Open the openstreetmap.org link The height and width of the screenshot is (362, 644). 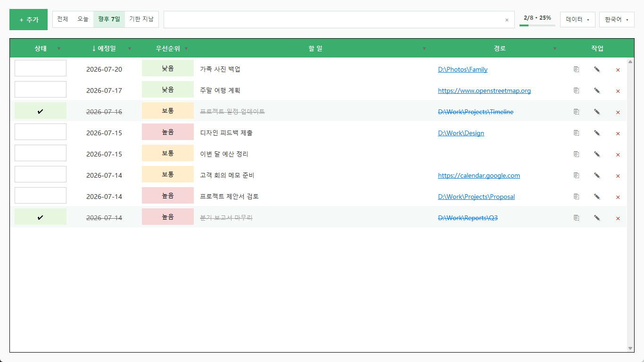coord(484,90)
